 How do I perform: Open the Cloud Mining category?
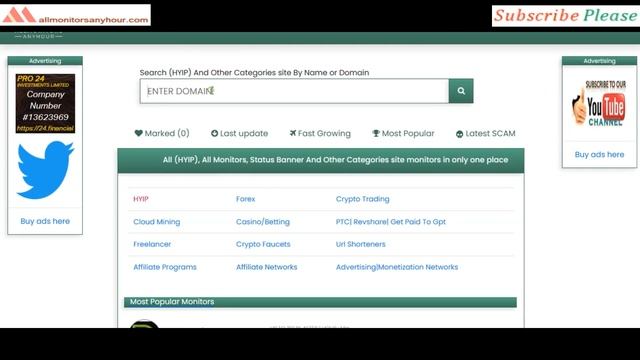tap(156, 222)
